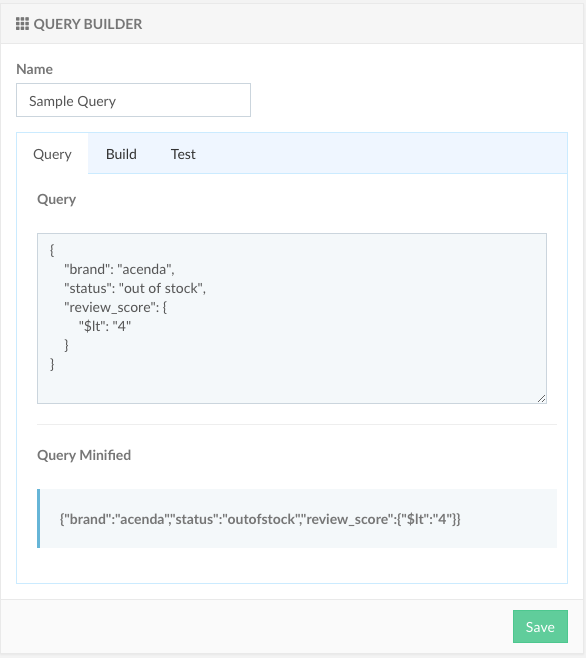Click the QUERY BUILDER panel title
586x658 pixels.
click(88, 24)
